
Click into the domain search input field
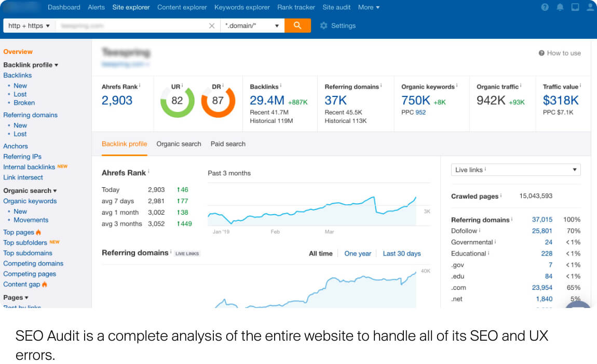pyautogui.click(x=131, y=25)
